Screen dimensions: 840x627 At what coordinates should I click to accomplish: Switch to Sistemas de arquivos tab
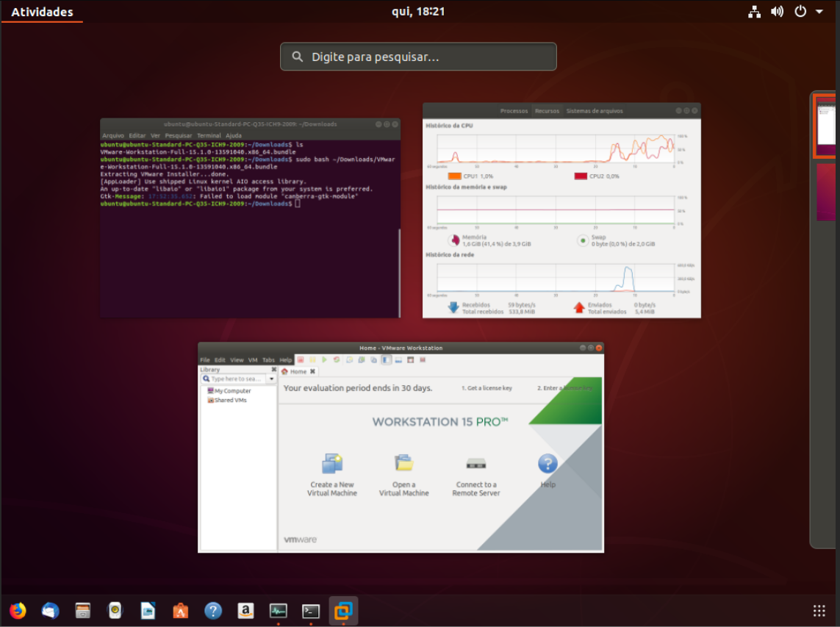[x=594, y=111]
